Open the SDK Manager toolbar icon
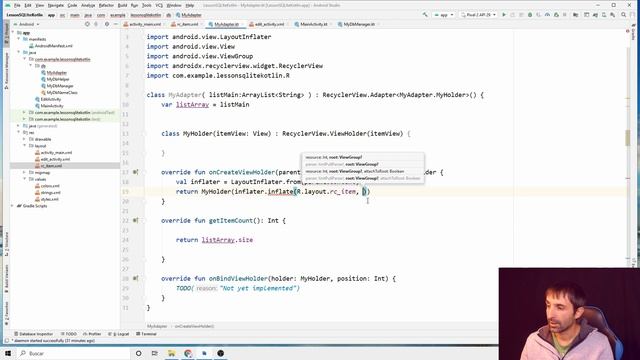 pos(613,15)
